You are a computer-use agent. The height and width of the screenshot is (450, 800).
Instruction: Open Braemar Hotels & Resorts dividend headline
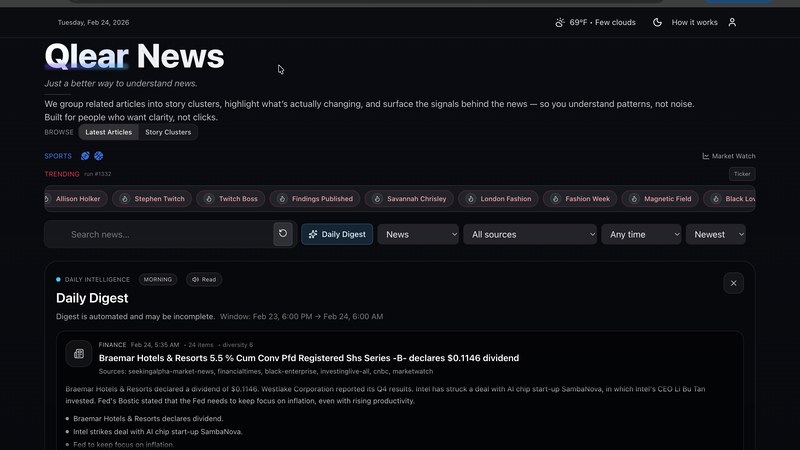[309, 358]
